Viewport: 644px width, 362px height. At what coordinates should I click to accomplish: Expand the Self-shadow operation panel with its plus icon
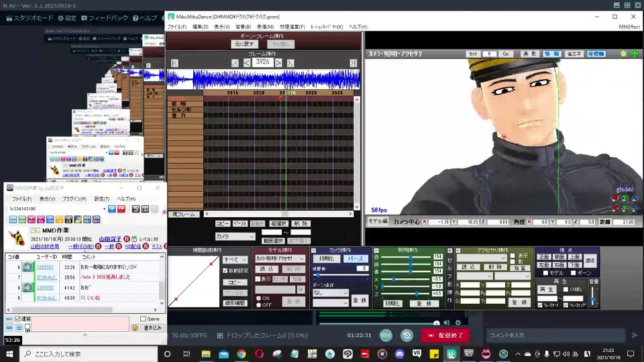(449, 250)
